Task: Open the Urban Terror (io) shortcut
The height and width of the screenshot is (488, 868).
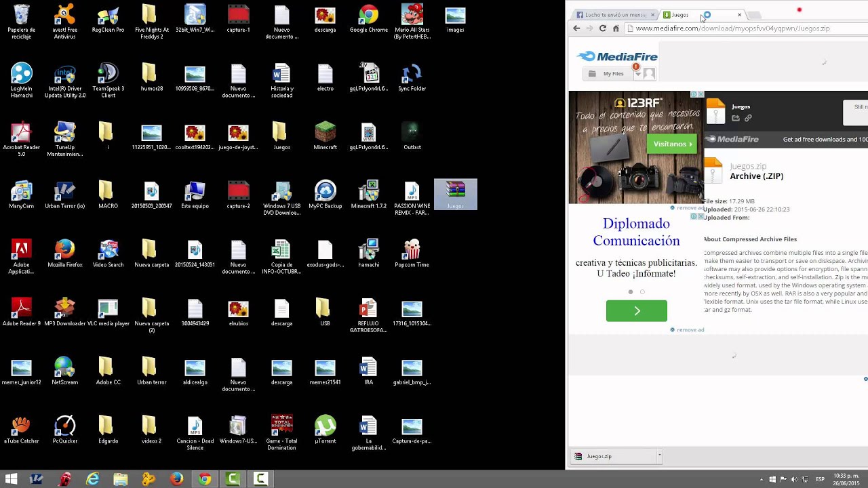Action: click(x=64, y=195)
